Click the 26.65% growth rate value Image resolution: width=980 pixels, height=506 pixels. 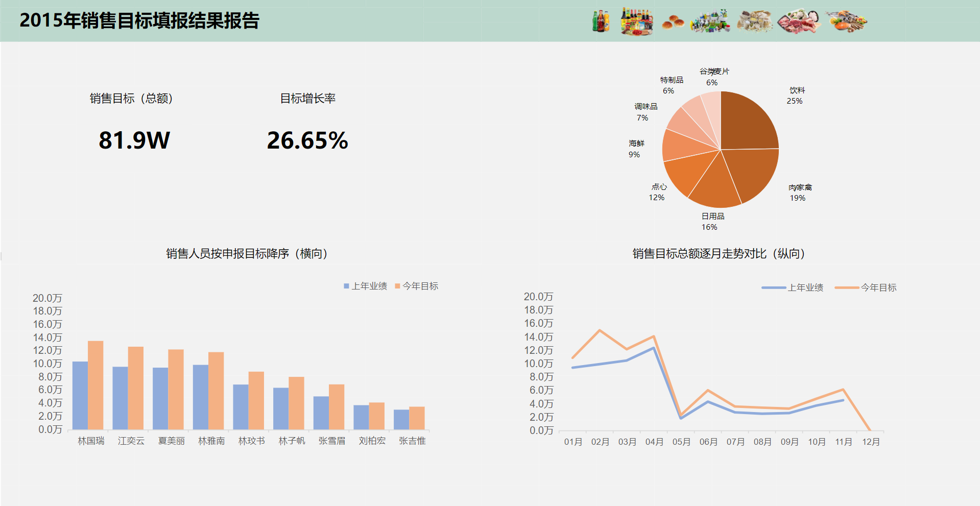pyautogui.click(x=307, y=140)
